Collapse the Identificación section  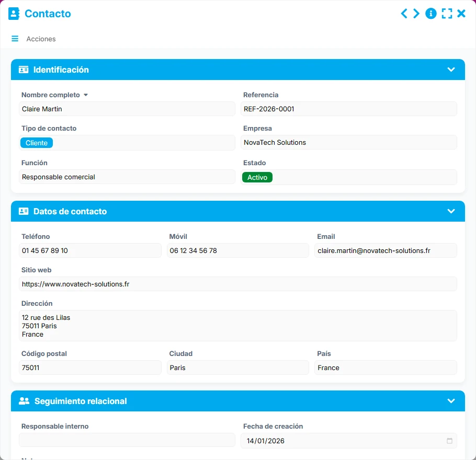coord(451,70)
